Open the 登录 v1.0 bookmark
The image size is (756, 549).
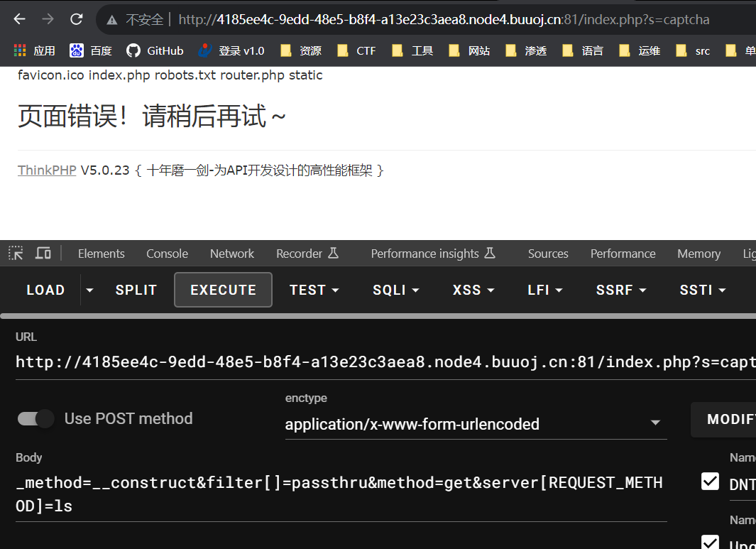(231, 50)
